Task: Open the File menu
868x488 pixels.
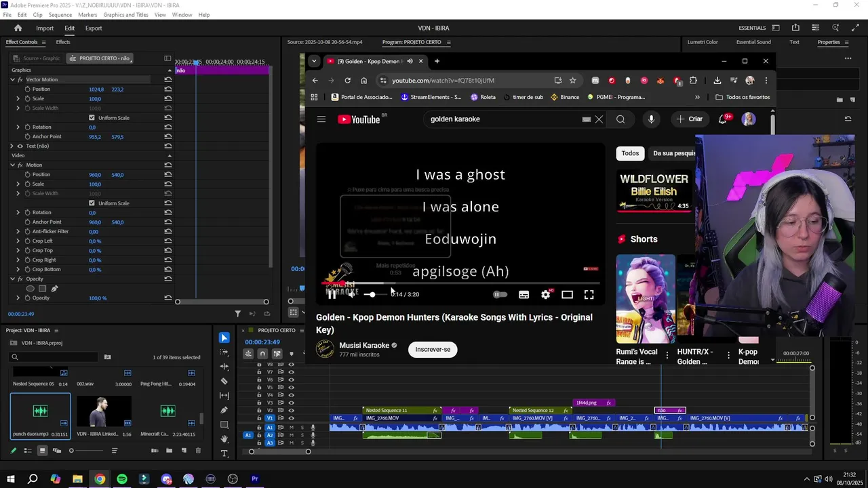Action: [x=7, y=15]
